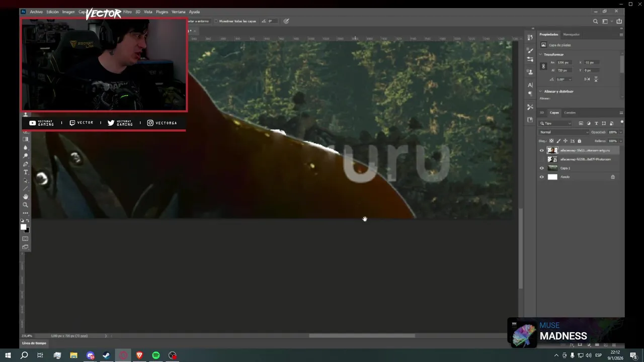Image resolution: width=644 pixels, height=362 pixels.
Task: Select the Dodge tool
Action: 26,156
